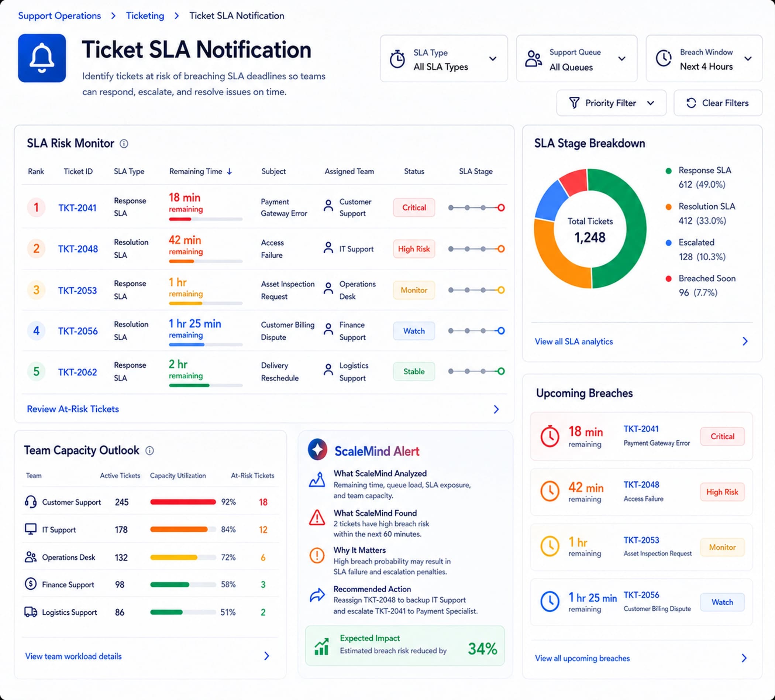The image size is (775, 700).
Task: Go to Ticketing breadcrumb
Action: (x=145, y=16)
